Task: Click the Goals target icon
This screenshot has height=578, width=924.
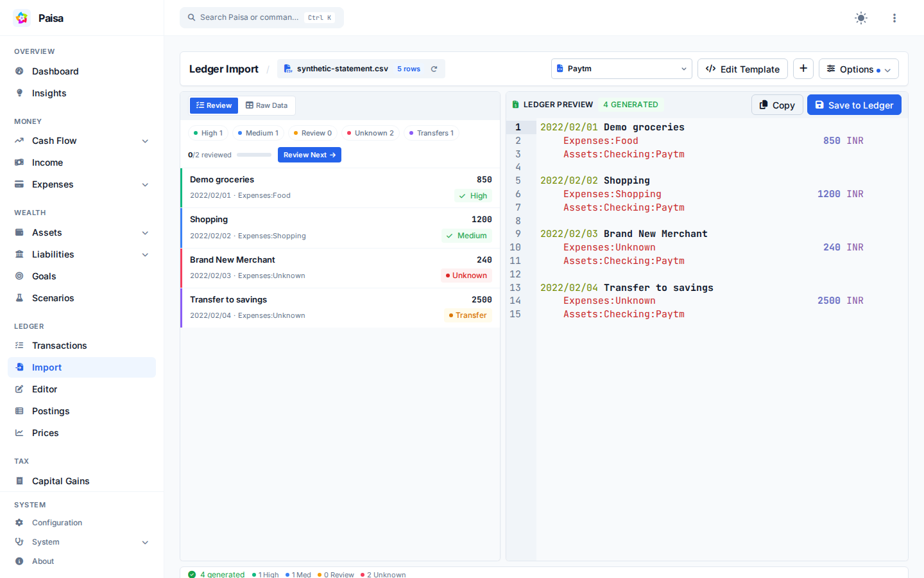Action: 19,276
